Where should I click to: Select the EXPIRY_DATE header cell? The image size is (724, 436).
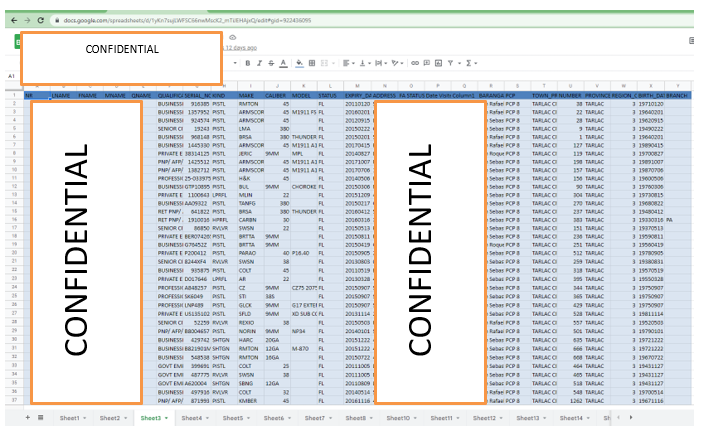357,96
